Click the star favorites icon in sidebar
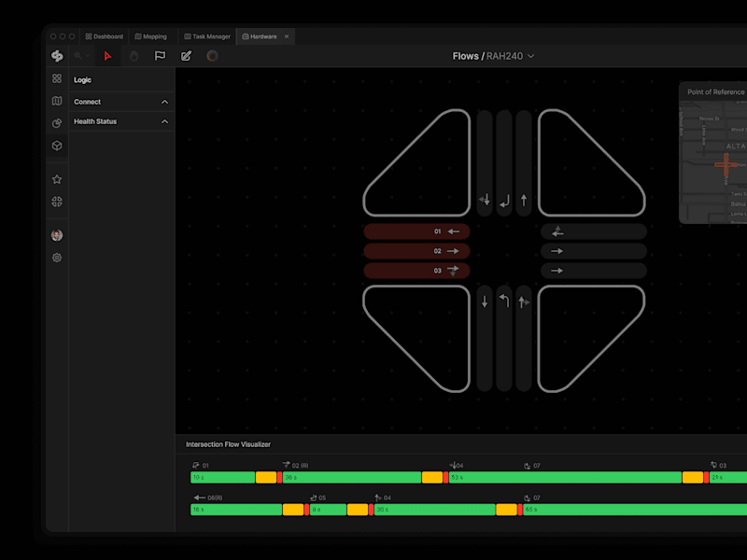747x560 pixels. pyautogui.click(x=57, y=179)
